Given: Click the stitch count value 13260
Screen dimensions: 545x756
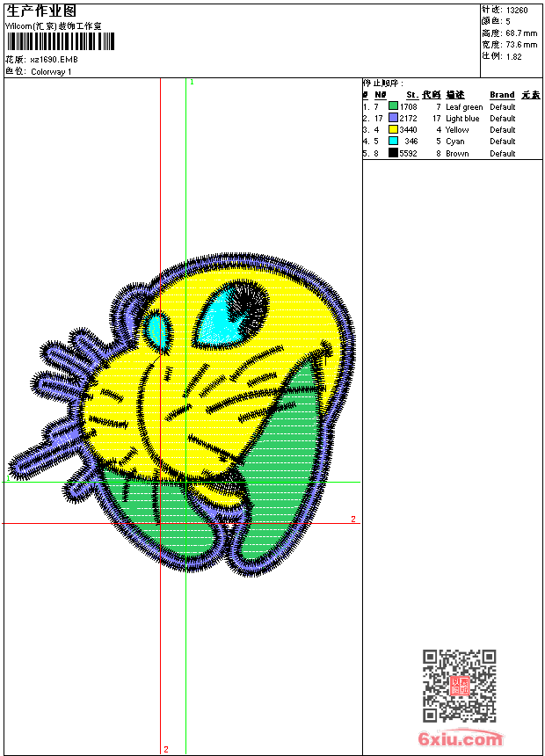Looking at the screenshot, I should (517, 11).
